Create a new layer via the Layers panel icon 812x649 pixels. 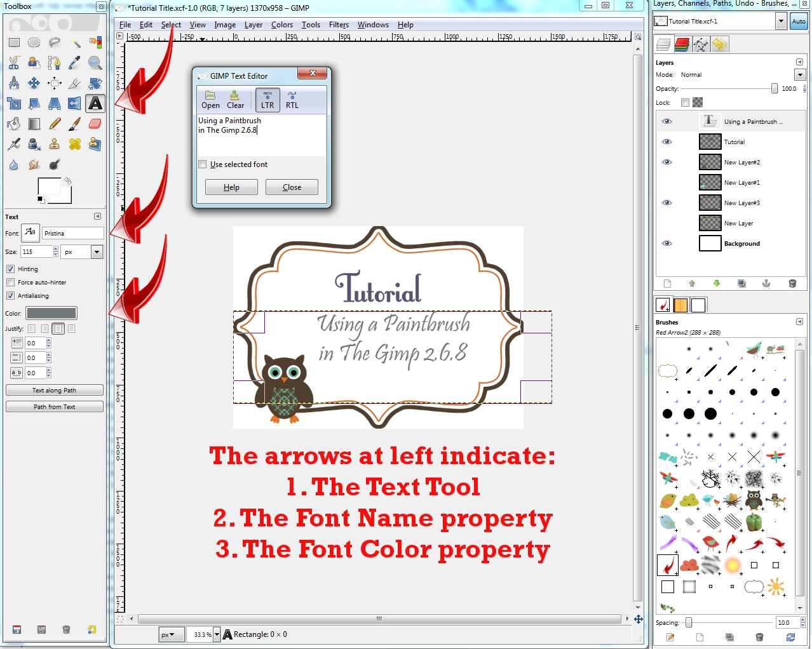668,283
